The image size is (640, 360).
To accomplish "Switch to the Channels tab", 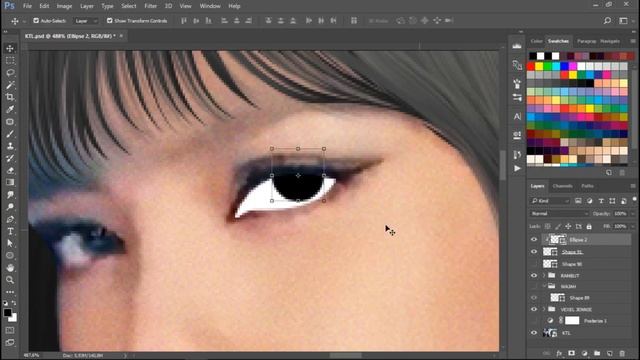I will pyautogui.click(x=562, y=186).
